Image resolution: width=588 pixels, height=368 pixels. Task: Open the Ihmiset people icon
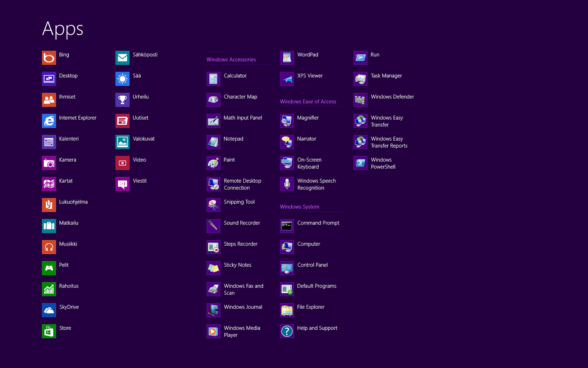coord(49,100)
